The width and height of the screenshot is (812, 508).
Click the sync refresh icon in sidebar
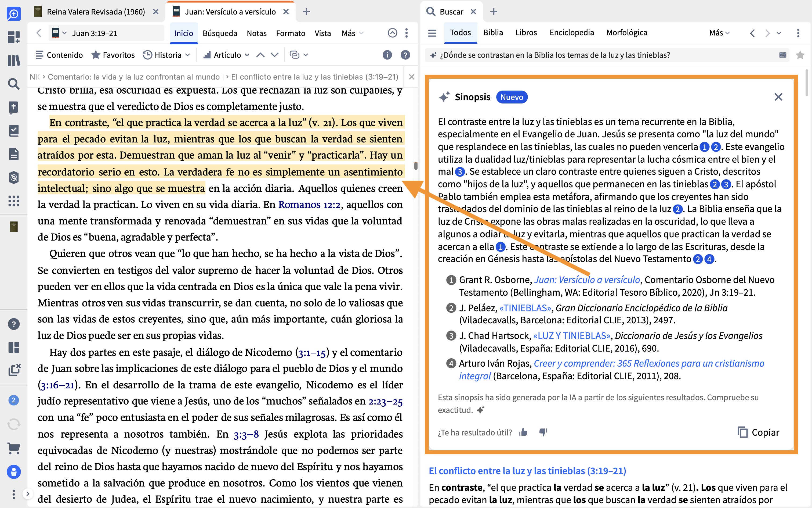pos(14,424)
